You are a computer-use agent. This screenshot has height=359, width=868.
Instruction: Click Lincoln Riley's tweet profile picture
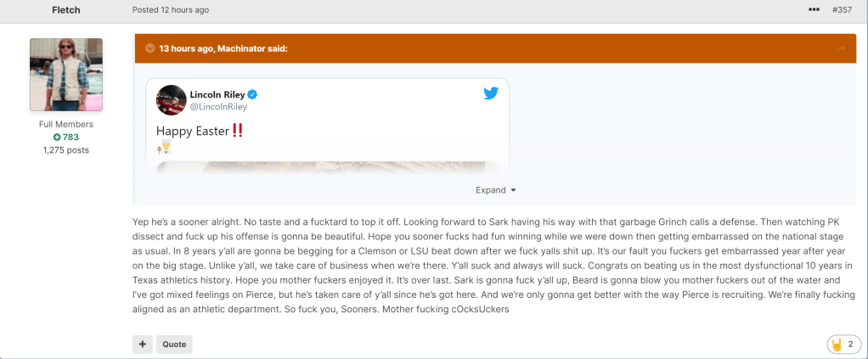point(172,100)
